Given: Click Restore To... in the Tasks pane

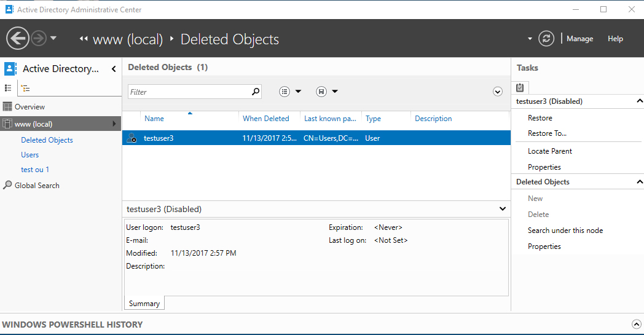Looking at the screenshot, I should [547, 133].
